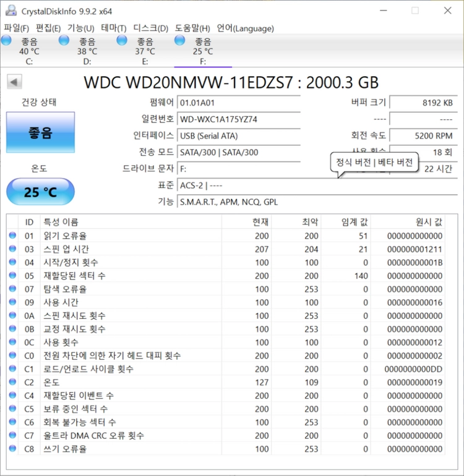Click status dot of 0A 스핀 재시도 횟수
The width and height of the screenshot is (464, 476).
[12, 315]
